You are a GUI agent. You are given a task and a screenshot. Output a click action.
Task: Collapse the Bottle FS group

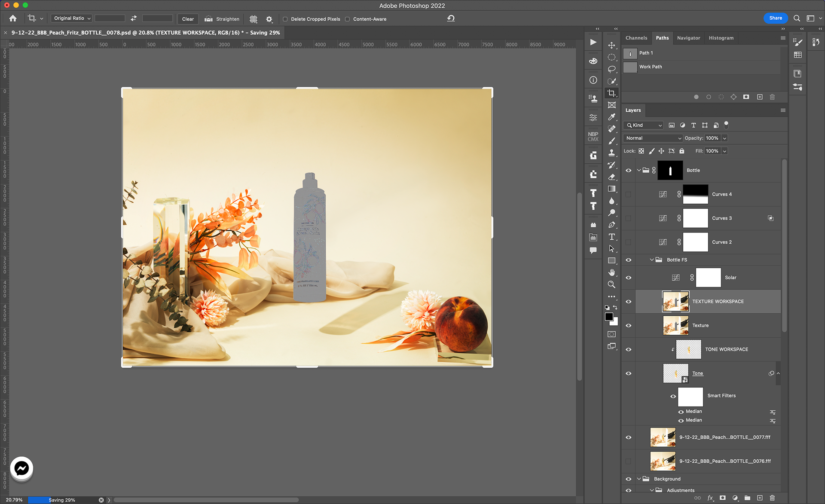point(652,260)
